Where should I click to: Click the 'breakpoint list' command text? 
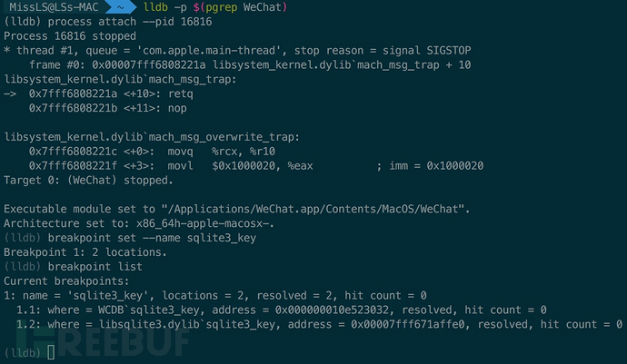[95, 267]
